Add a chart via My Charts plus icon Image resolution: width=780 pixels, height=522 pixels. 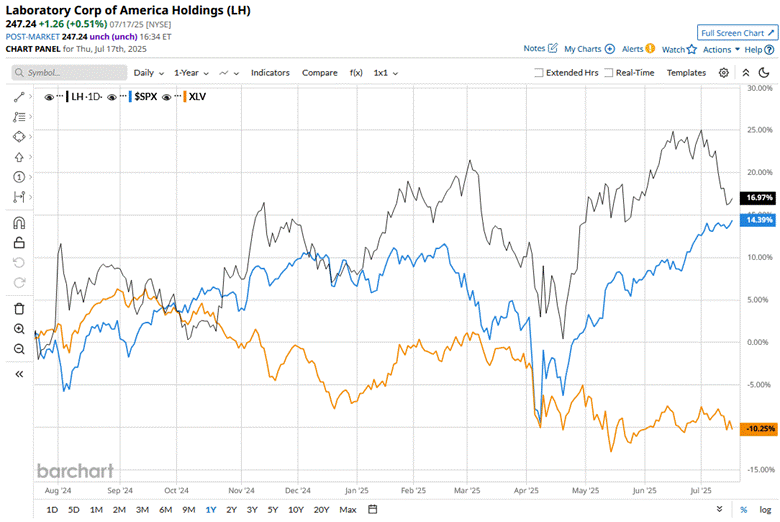click(610, 49)
